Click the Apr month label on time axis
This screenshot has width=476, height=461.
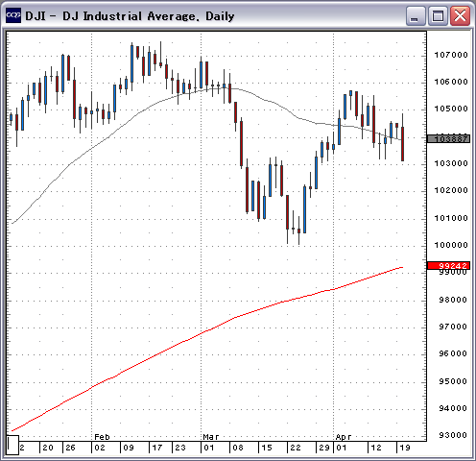(344, 437)
